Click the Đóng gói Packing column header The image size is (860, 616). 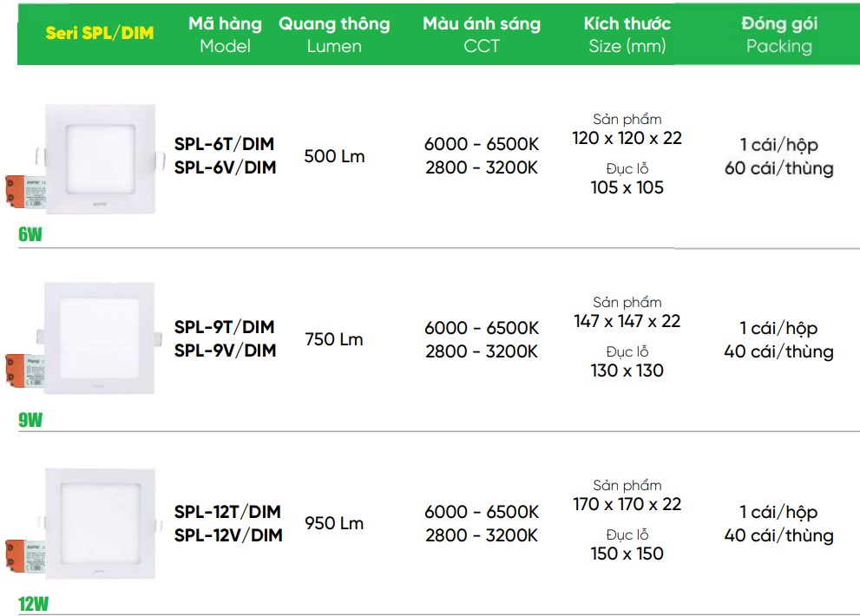(x=778, y=34)
